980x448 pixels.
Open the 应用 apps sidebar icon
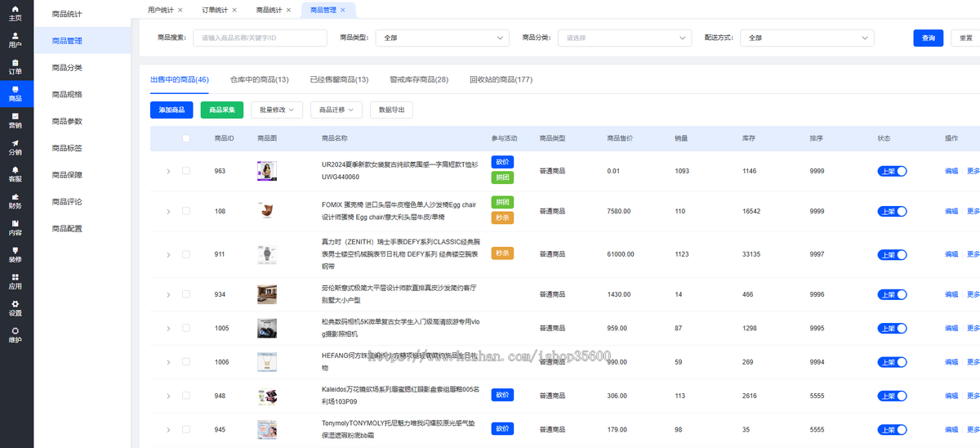[16, 282]
